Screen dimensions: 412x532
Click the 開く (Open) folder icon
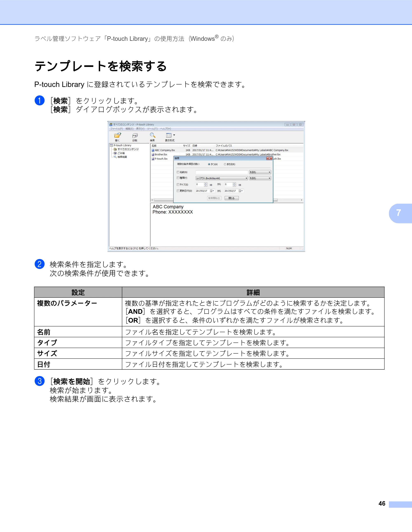click(x=118, y=135)
